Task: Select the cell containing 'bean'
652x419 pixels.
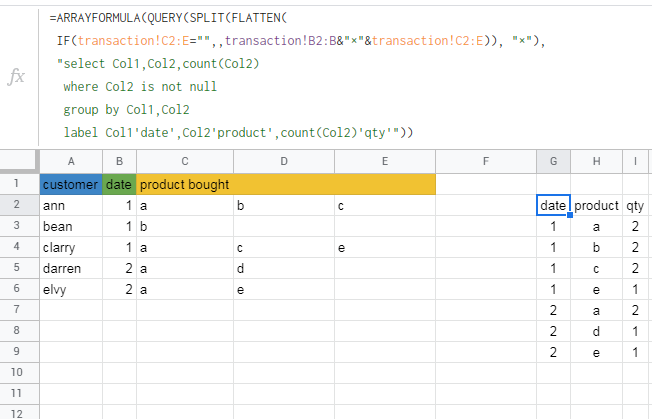Action: tap(70, 226)
